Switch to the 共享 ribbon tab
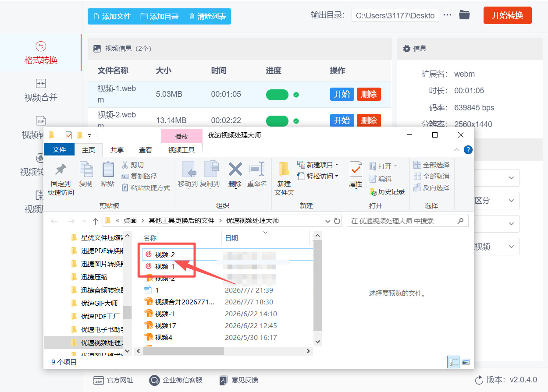Screen dimensions: 548x392 [x=117, y=150]
